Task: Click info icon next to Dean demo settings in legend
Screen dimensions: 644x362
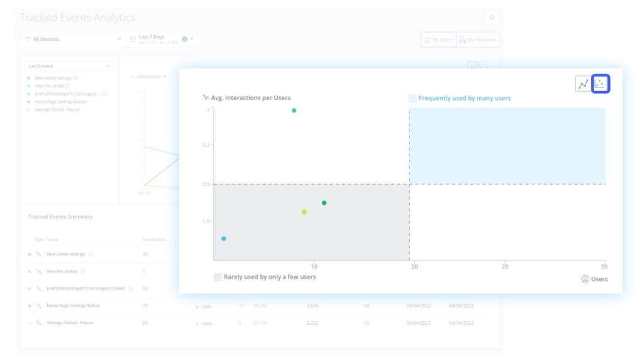Action: [x=76, y=78]
